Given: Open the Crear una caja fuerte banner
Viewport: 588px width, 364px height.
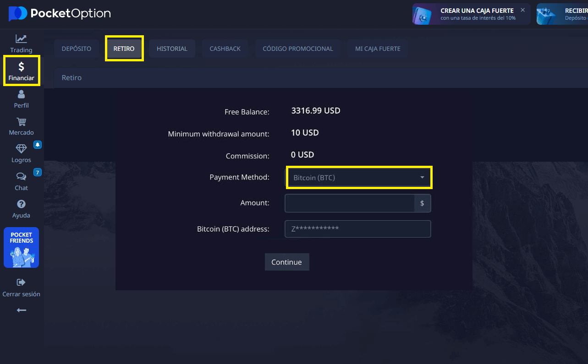Looking at the screenshot, I should pos(471,14).
